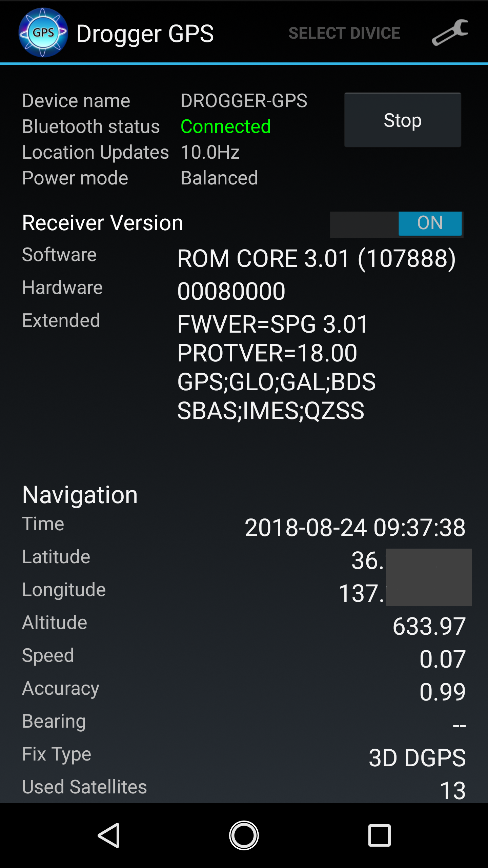This screenshot has width=488, height=868.
Task: Tap the Drogger GPS app logo
Action: [43, 33]
